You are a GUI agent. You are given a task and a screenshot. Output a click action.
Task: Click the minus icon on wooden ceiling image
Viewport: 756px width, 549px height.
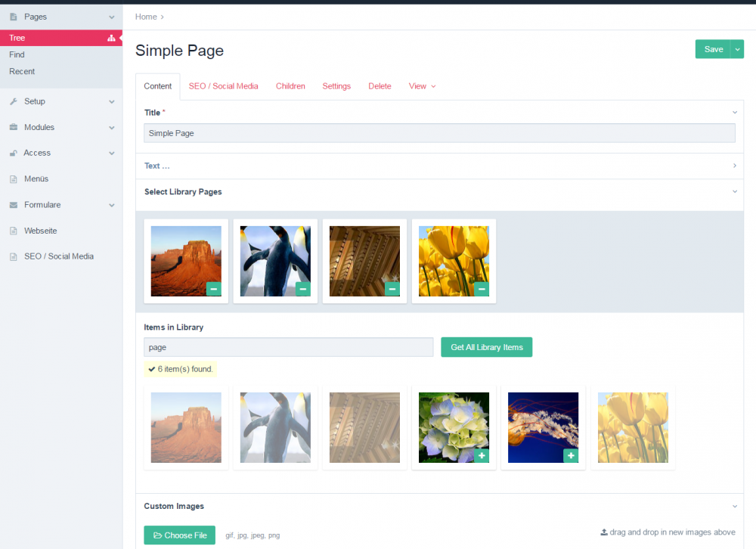click(x=392, y=289)
